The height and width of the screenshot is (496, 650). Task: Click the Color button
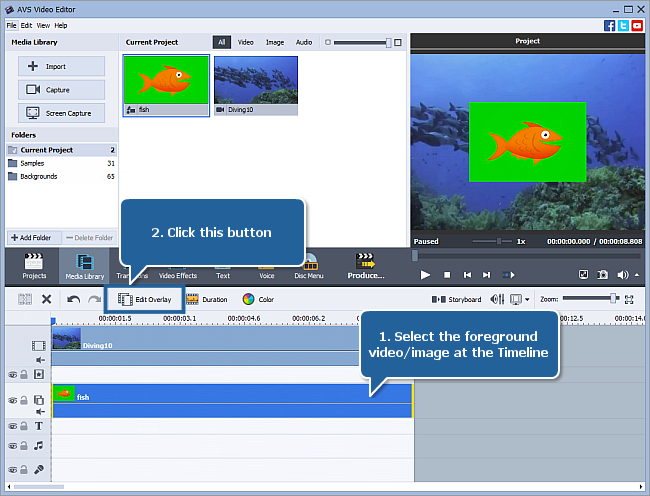[258, 299]
